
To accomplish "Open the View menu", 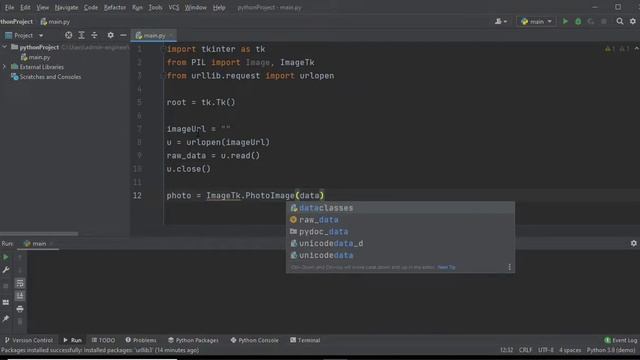I will (42, 7).
